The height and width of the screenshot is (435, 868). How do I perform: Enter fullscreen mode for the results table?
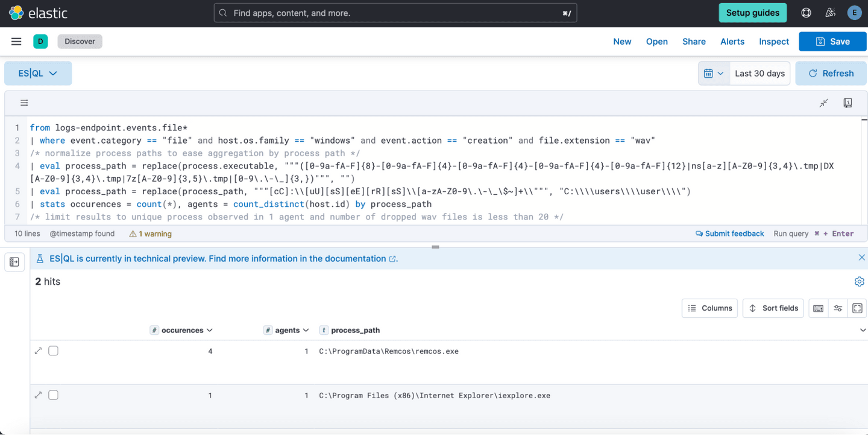857,308
